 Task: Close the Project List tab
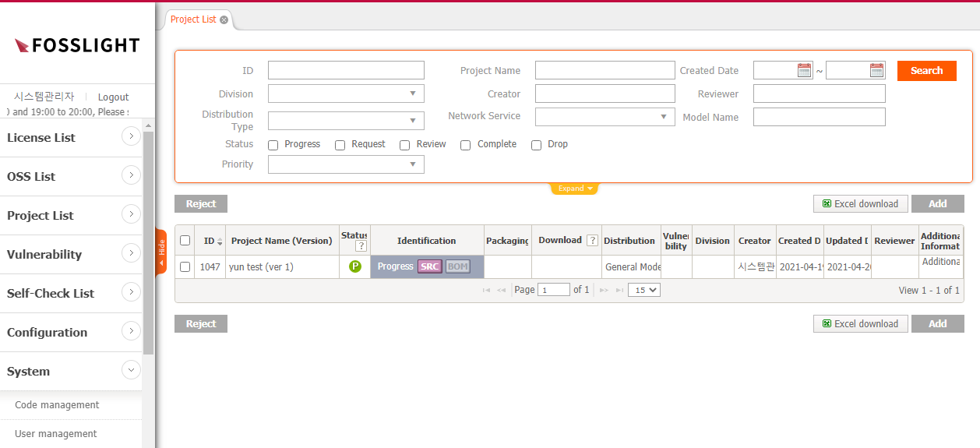click(x=224, y=20)
